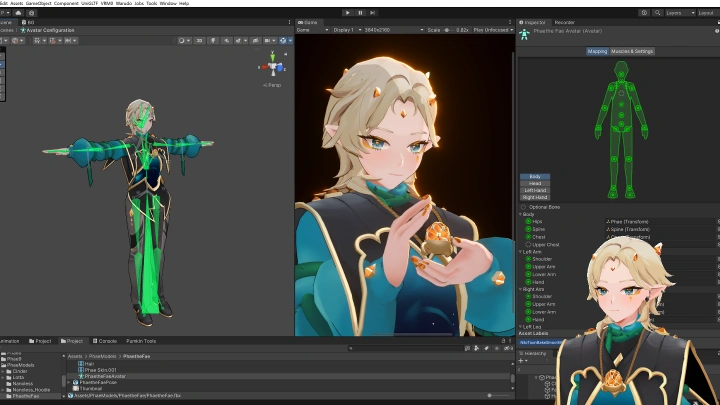Adjust the Project icon size slider
Image resolution: width=720 pixels, height=405 pixels.
click(x=489, y=395)
